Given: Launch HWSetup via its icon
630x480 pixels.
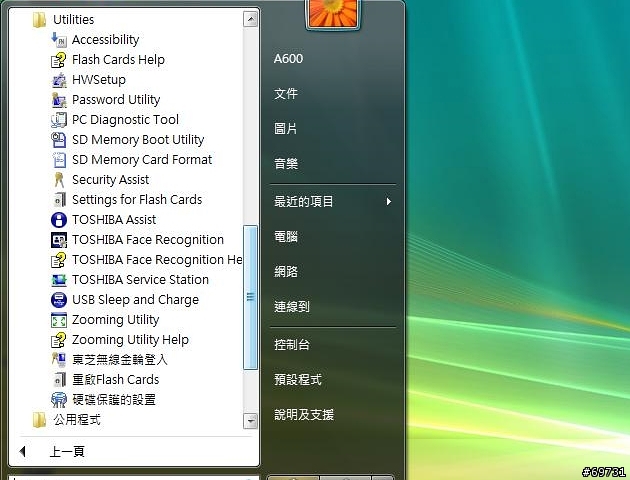Looking at the screenshot, I should click(59, 80).
